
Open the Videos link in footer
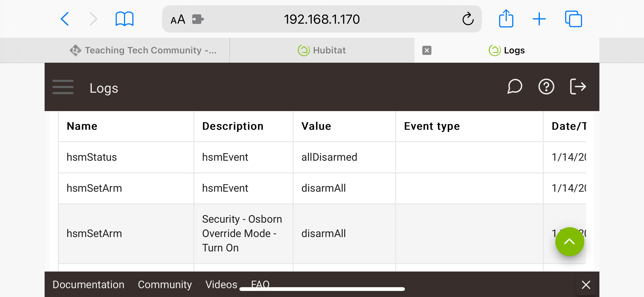(x=221, y=284)
